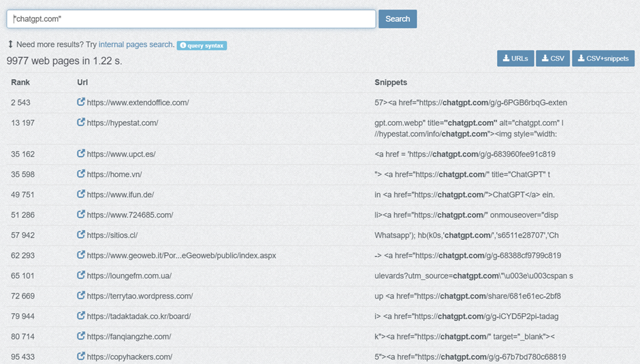This screenshot has width=640, height=364.
Task: Open external link icon beside home.vn
Action: [81, 174]
